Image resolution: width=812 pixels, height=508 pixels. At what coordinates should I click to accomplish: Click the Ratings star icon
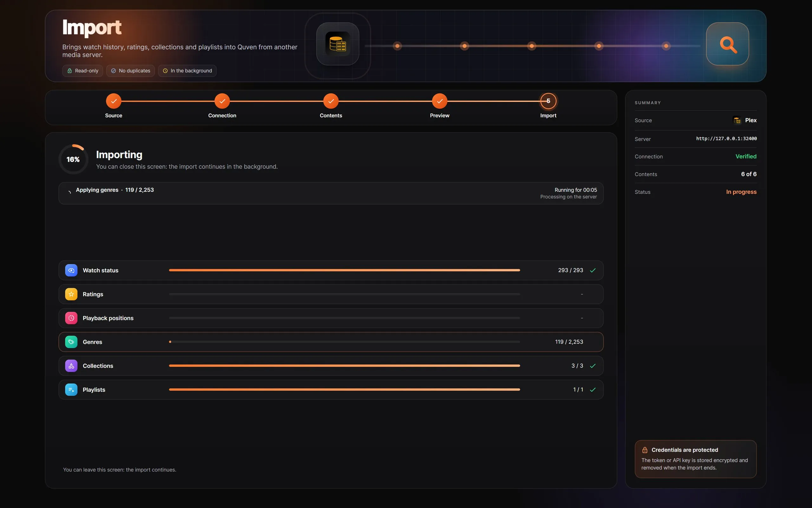coord(71,294)
